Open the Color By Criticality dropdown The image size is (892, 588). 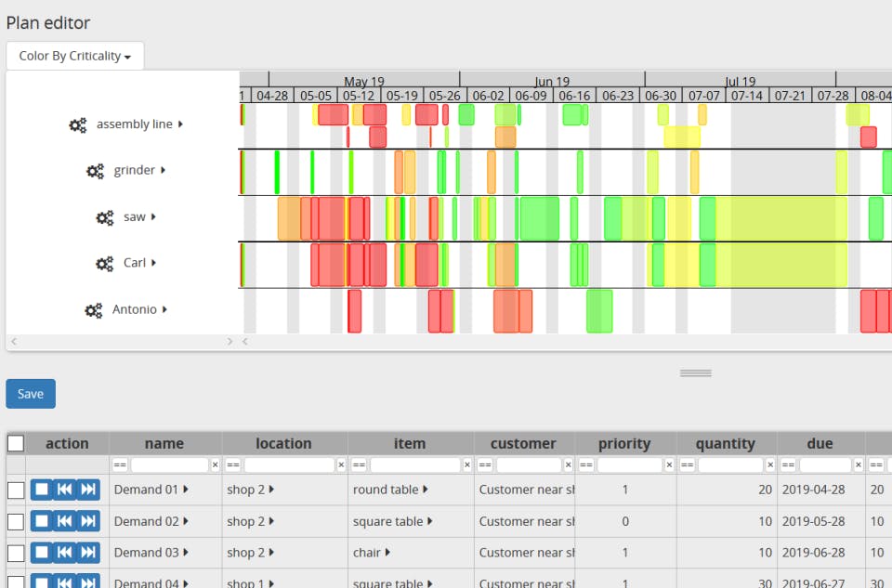(75, 56)
